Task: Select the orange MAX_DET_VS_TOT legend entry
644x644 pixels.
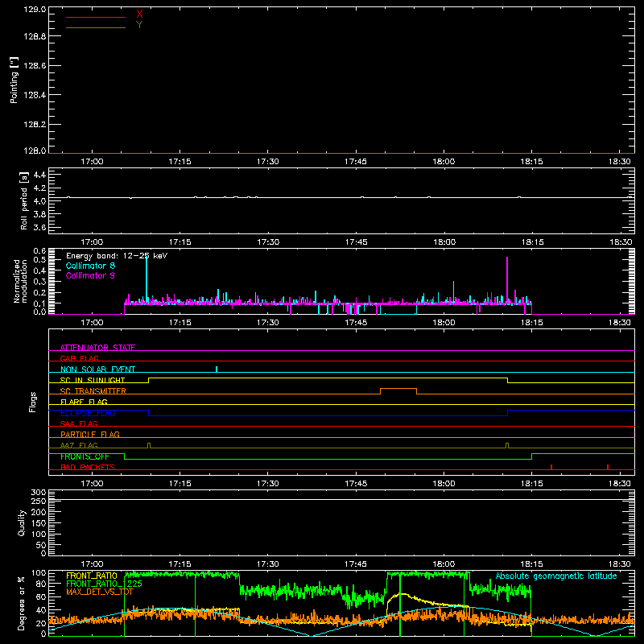Action: tap(100, 592)
